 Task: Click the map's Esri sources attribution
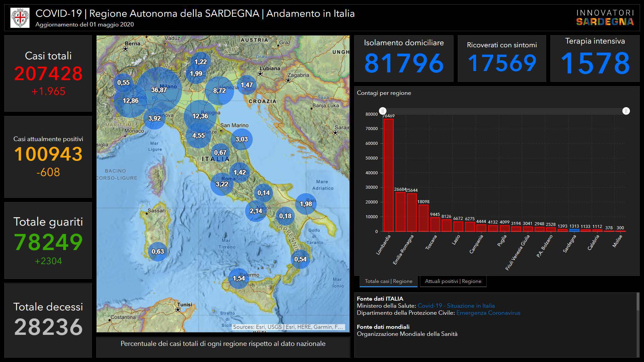click(288, 327)
